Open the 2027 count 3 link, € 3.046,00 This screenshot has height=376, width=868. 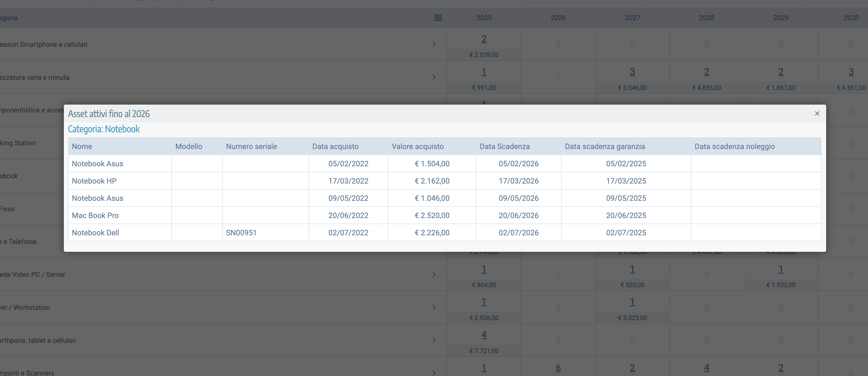[632, 72]
